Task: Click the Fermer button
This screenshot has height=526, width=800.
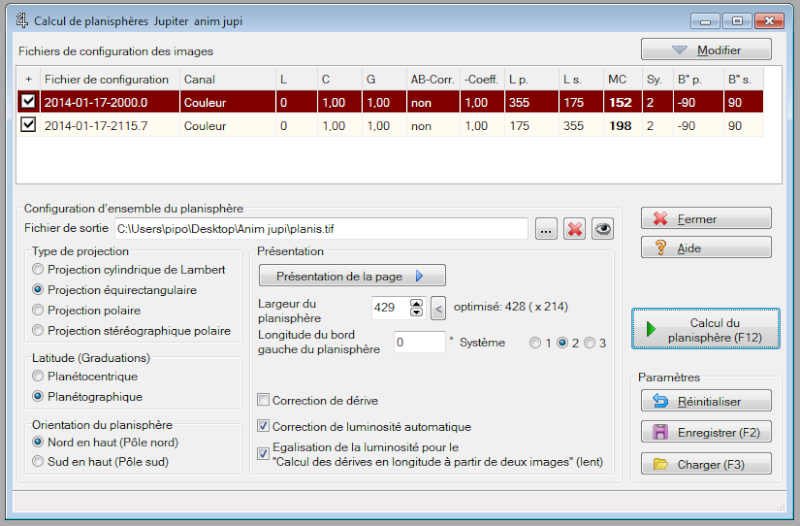Action: point(706,219)
